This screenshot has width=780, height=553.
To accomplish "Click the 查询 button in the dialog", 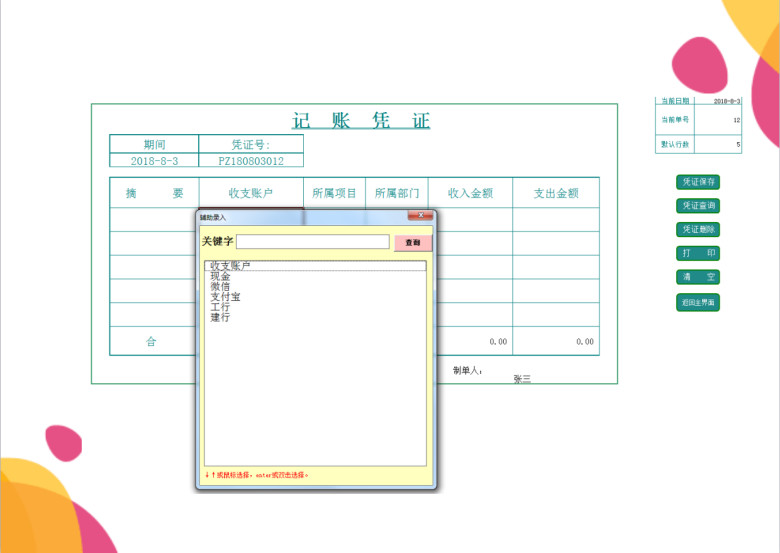I will point(413,243).
